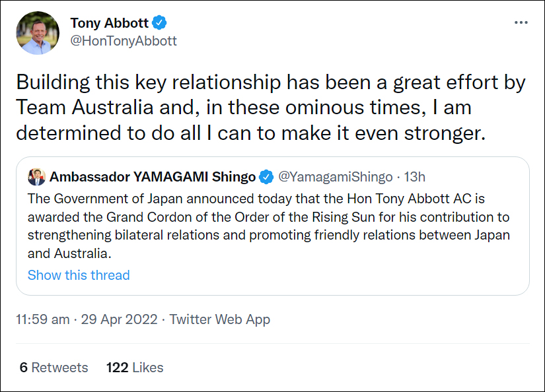545x392 pixels.
Task: Open the @HonTonyAbbott handle
Action: [124, 41]
